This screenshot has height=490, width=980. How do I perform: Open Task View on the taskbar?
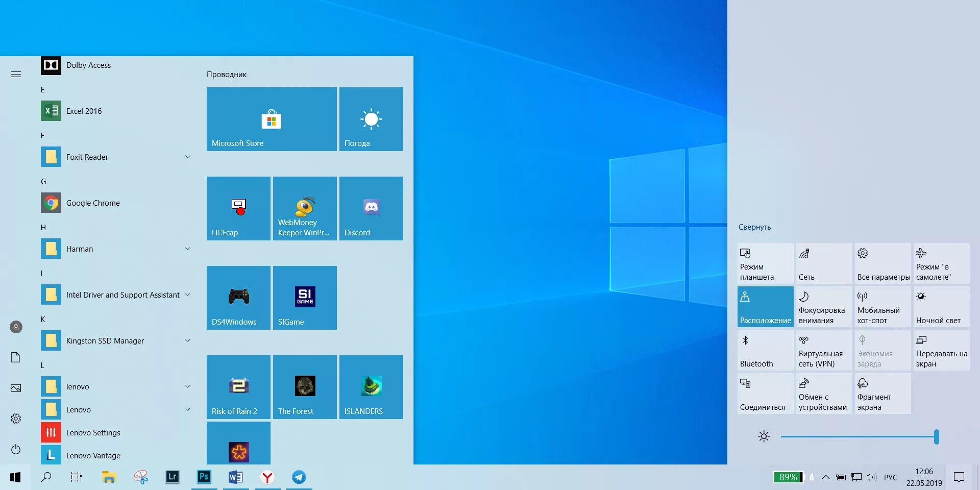pos(77,477)
